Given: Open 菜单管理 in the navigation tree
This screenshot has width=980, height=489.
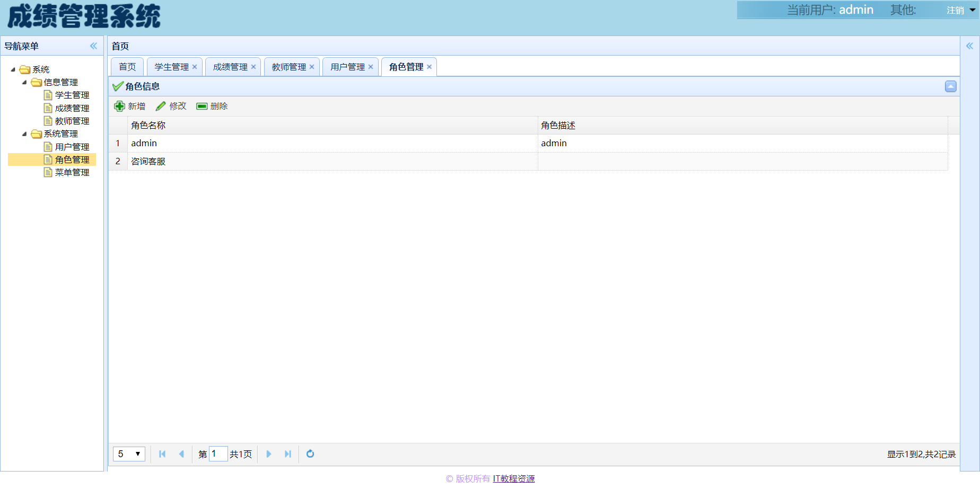Looking at the screenshot, I should [x=72, y=172].
